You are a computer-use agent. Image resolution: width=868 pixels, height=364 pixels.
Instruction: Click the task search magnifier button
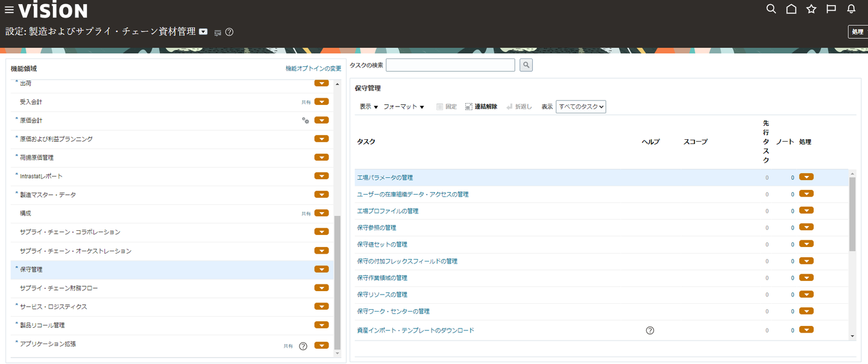526,65
